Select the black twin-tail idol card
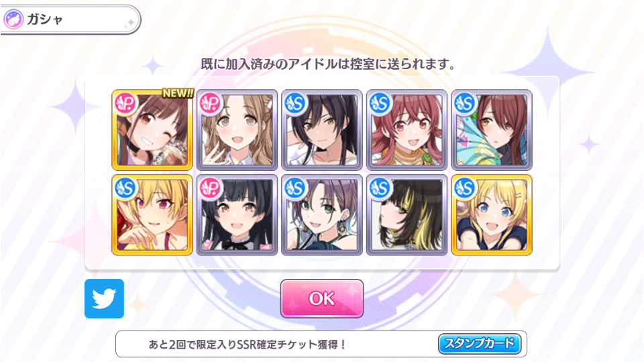Screen dimensions: 644x362 237,215
